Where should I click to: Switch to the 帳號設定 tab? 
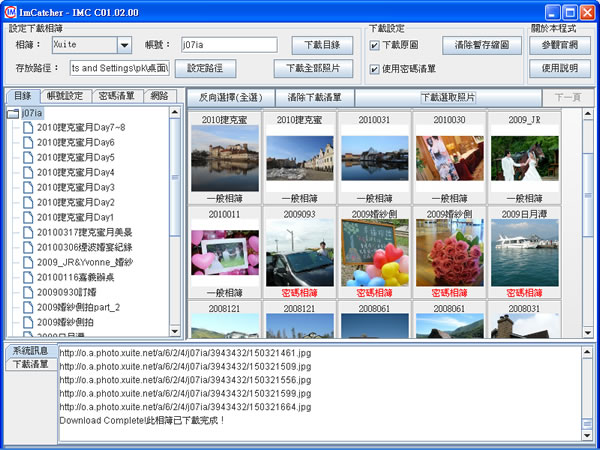[x=64, y=96]
